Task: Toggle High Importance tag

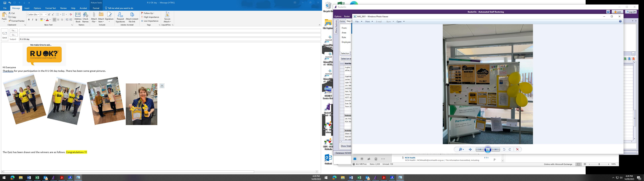Action: point(150,17)
